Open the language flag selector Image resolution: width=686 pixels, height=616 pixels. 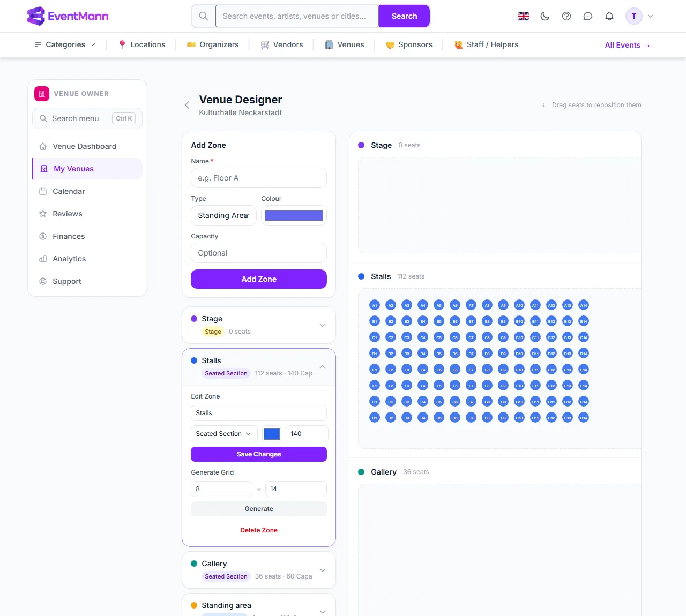tap(524, 16)
